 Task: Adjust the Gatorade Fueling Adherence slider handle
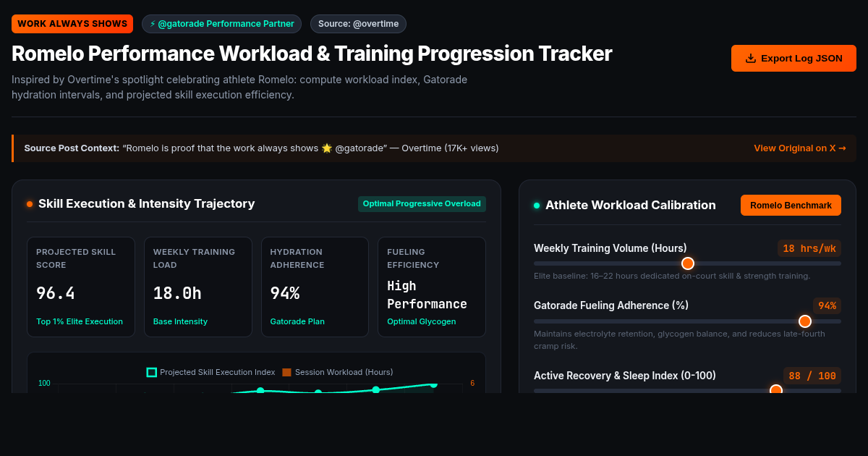coord(805,321)
